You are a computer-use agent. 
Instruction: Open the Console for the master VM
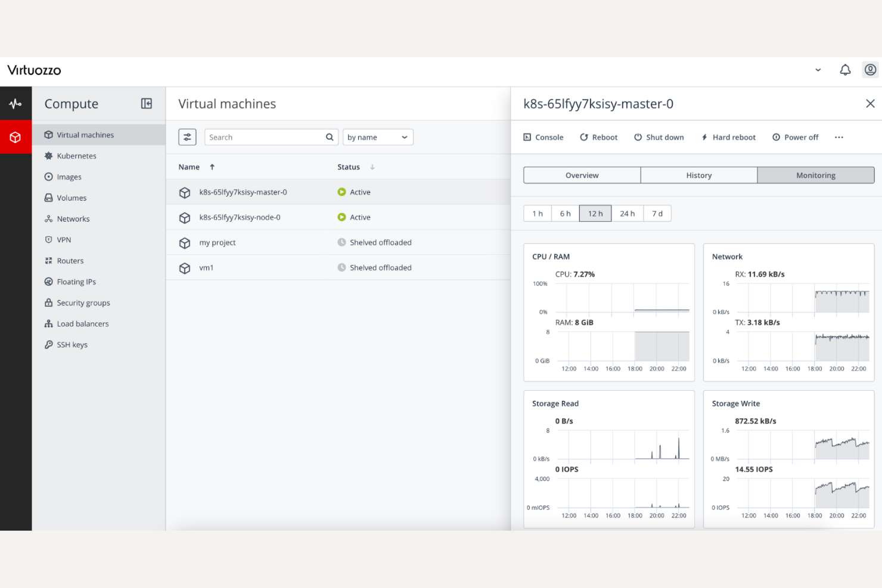[543, 137]
